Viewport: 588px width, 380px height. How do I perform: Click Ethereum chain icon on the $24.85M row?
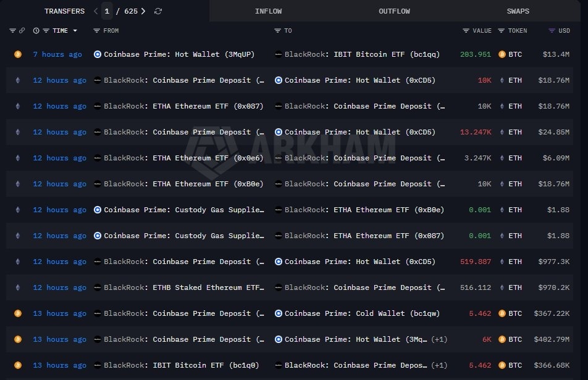pyautogui.click(x=18, y=132)
